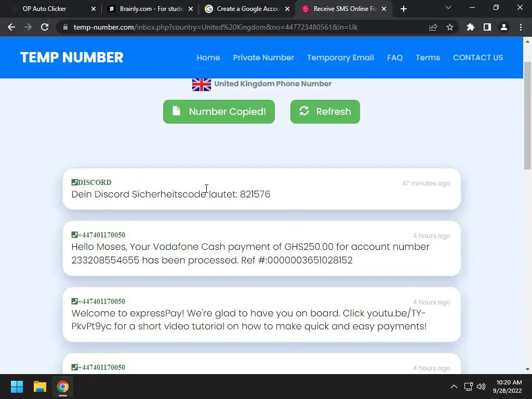Select the Receive SMS Online tab
532x399 pixels.
tap(344, 9)
